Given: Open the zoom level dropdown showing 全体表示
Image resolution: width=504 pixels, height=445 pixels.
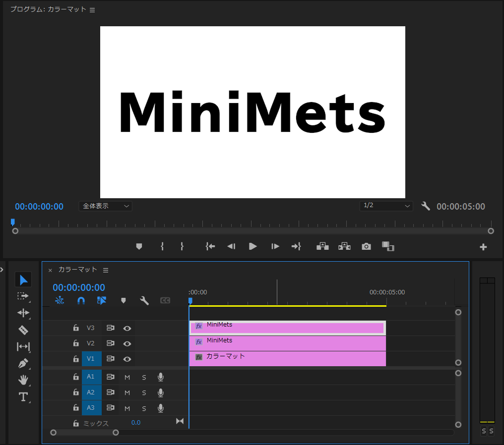Looking at the screenshot, I should (x=105, y=206).
